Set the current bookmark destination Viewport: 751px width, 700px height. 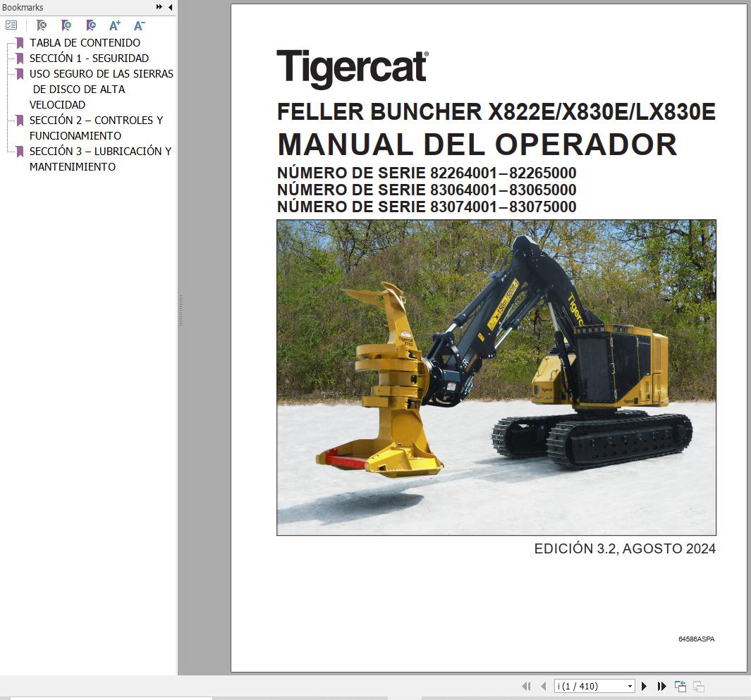point(90,25)
